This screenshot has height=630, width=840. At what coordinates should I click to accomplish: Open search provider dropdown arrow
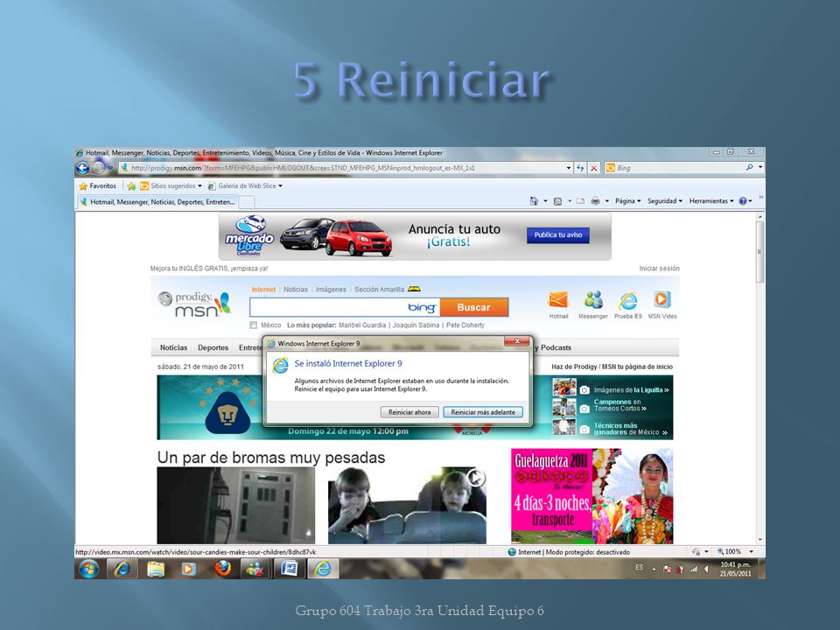point(760,168)
